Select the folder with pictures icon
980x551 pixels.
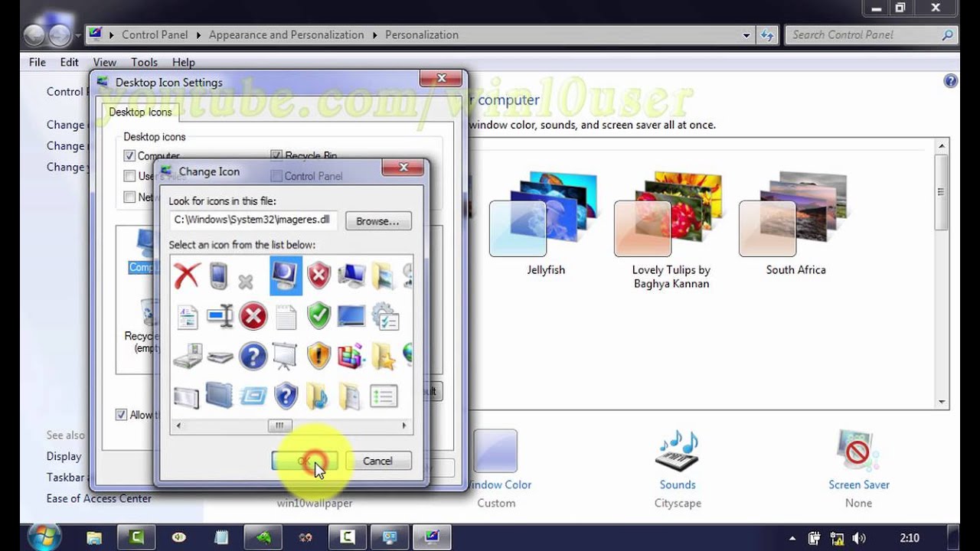tap(384, 275)
